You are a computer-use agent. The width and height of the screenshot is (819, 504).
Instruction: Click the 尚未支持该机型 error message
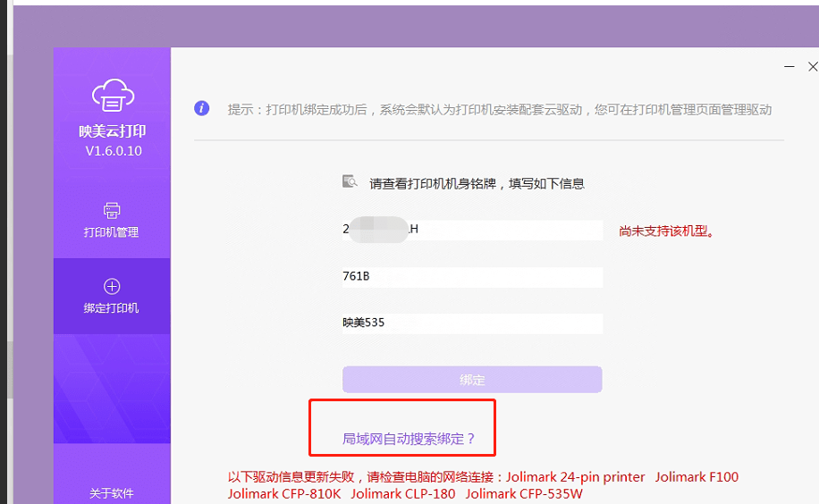(666, 231)
